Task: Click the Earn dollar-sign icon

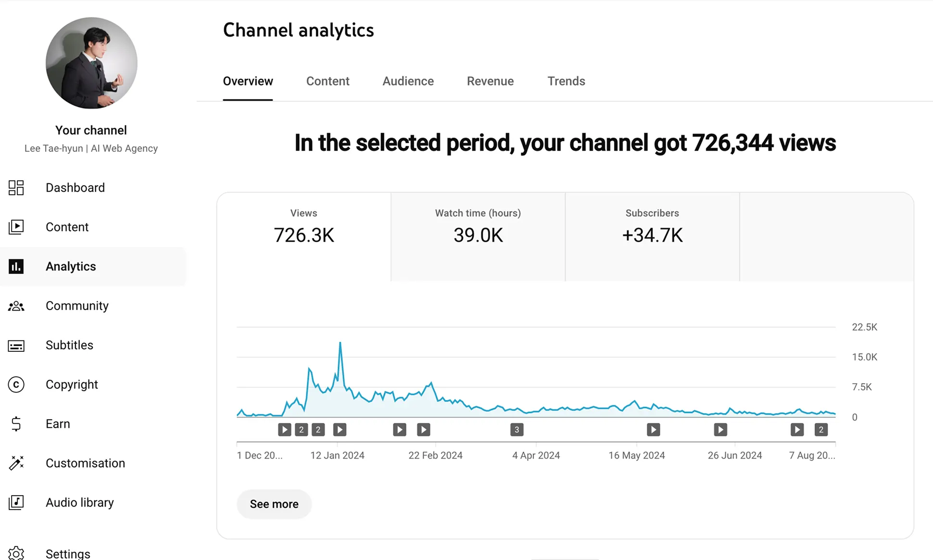Action: [16, 424]
